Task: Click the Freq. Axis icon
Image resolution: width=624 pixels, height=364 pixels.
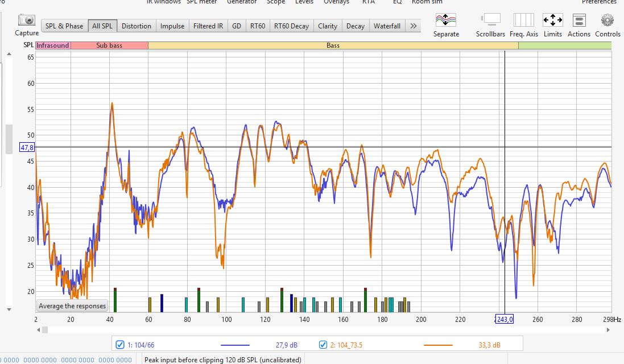Action: (x=523, y=20)
